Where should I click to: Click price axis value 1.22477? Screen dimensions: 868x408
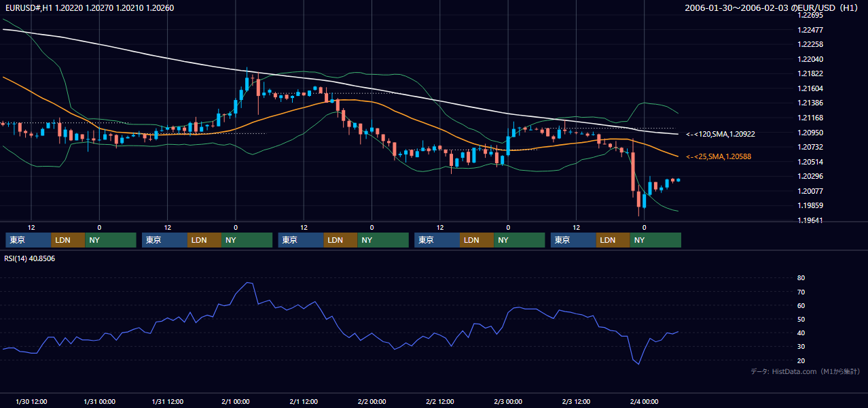click(810, 30)
